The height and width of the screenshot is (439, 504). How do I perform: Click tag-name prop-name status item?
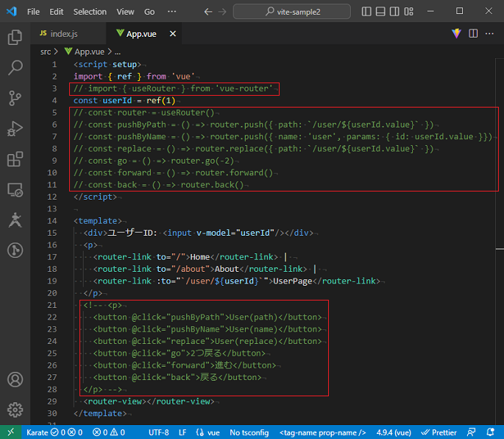coord(323,432)
